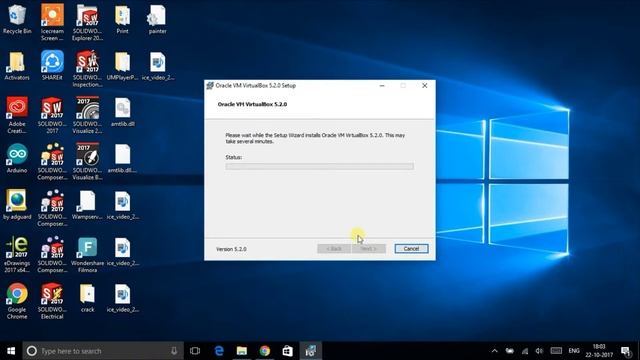640x360 pixels.
Task: Expand the hidden system tray icons chevron
Action: 495,351
